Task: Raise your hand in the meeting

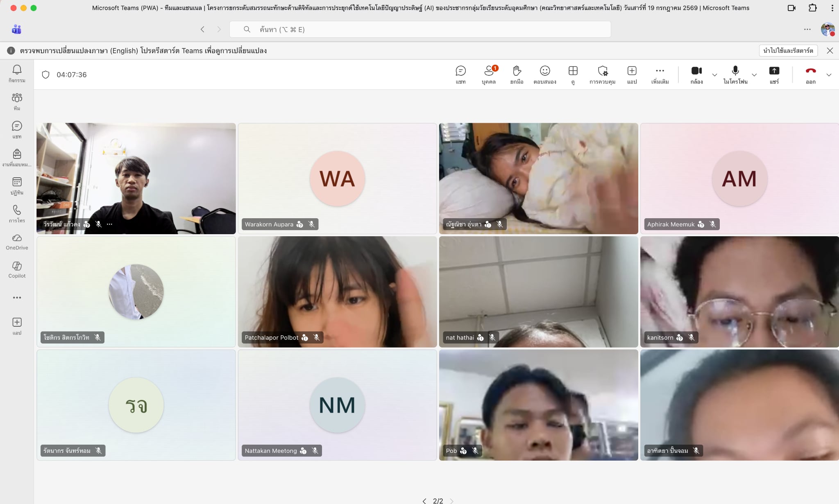Action: click(x=517, y=75)
